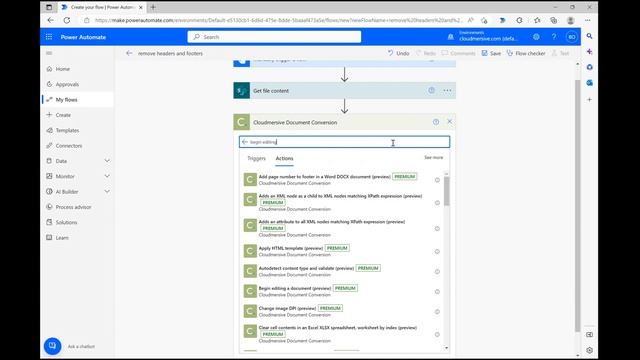The width and height of the screenshot is (640, 360).
Task: Click the Save button
Action: point(491,53)
